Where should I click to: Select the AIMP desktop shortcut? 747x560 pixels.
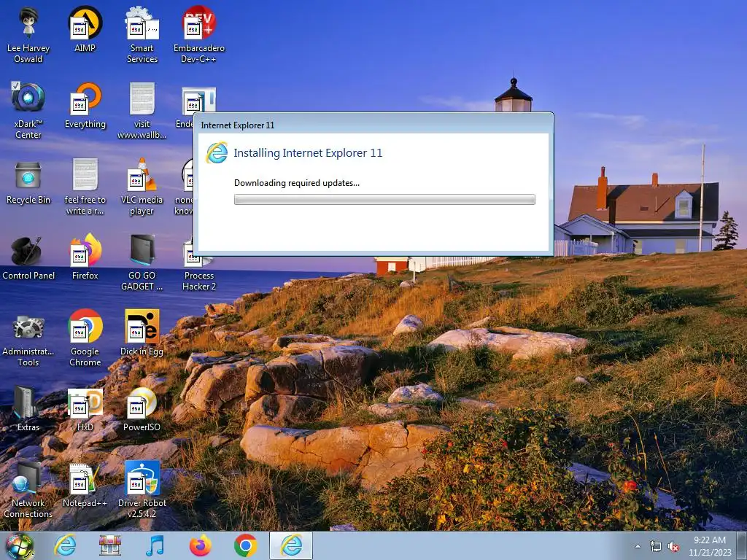pos(85,29)
